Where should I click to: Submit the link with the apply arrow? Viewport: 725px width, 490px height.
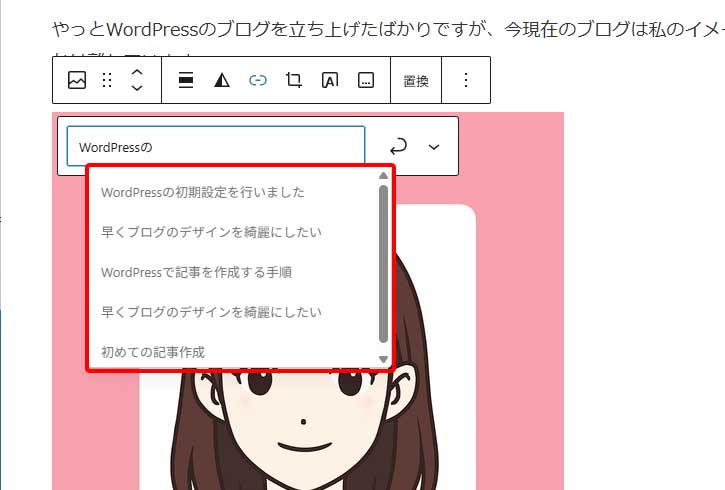[x=398, y=147]
